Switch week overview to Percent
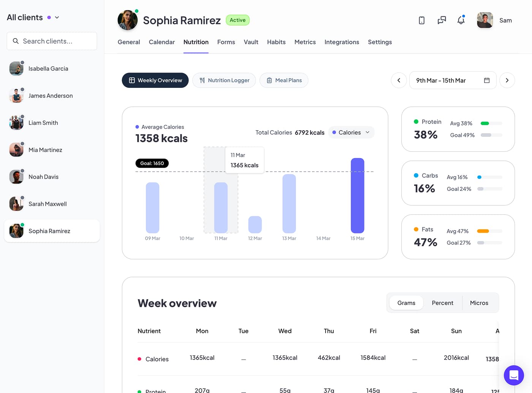This screenshot has height=393, width=532. pos(442,303)
